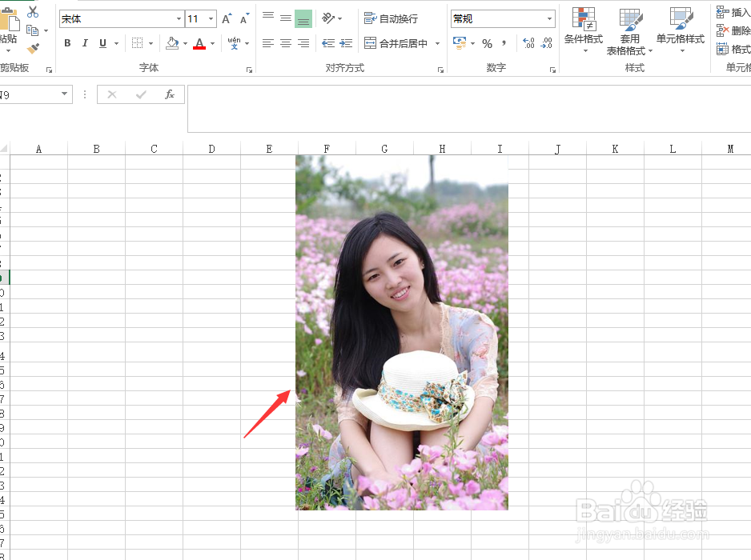Click the increase indent icon

coord(346,43)
